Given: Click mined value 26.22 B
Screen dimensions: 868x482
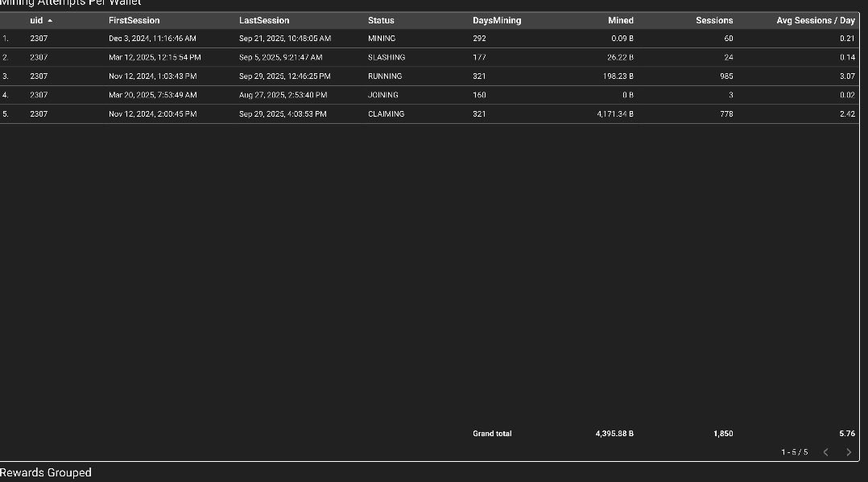Looking at the screenshot, I should point(620,58).
